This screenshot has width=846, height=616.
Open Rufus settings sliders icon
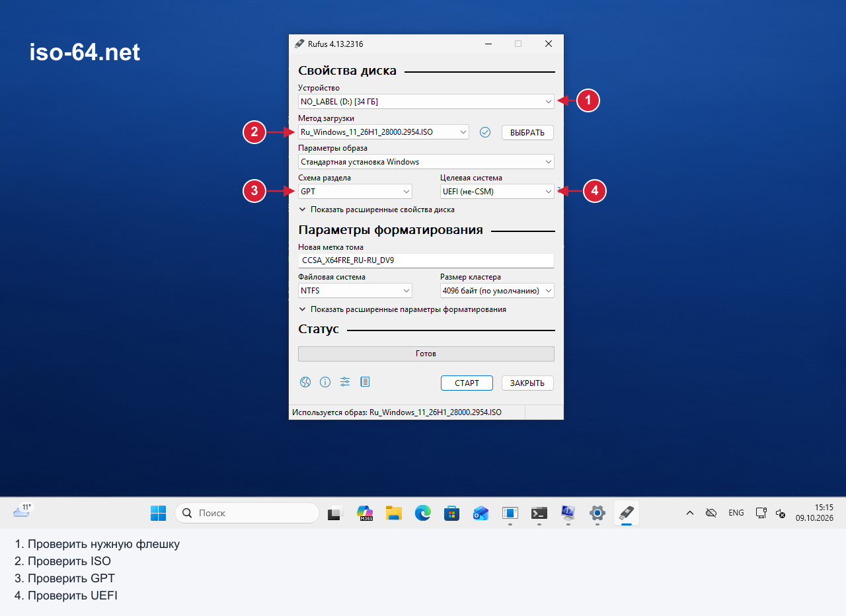click(x=345, y=382)
